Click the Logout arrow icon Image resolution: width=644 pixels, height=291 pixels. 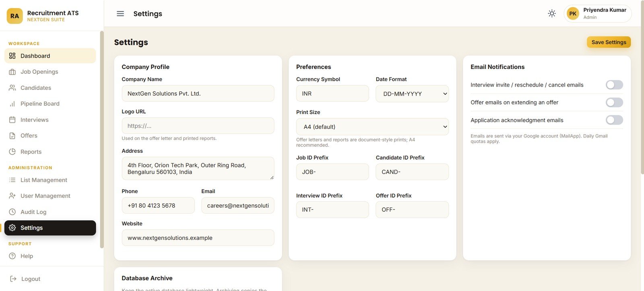pyautogui.click(x=13, y=279)
